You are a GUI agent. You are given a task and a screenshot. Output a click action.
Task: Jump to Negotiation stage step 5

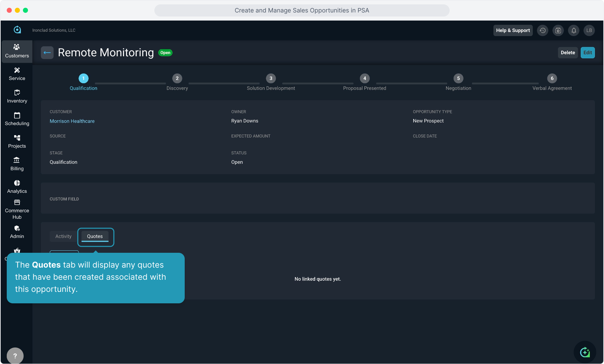(x=458, y=79)
